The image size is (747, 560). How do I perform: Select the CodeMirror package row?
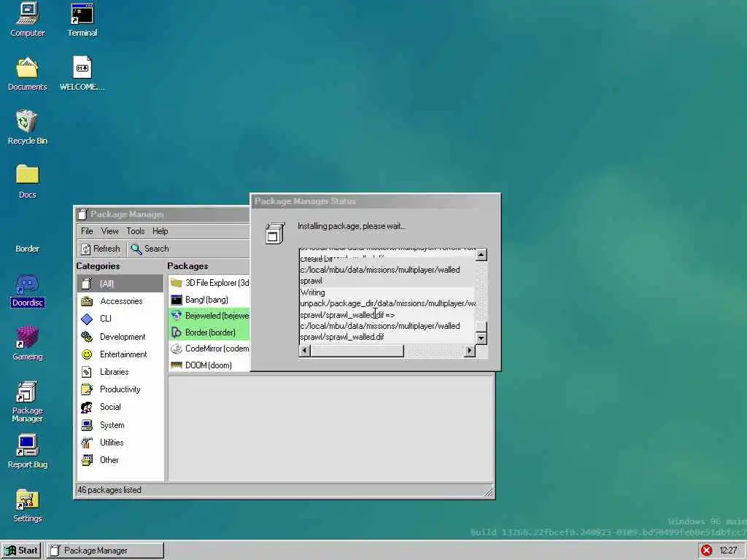[209, 349]
